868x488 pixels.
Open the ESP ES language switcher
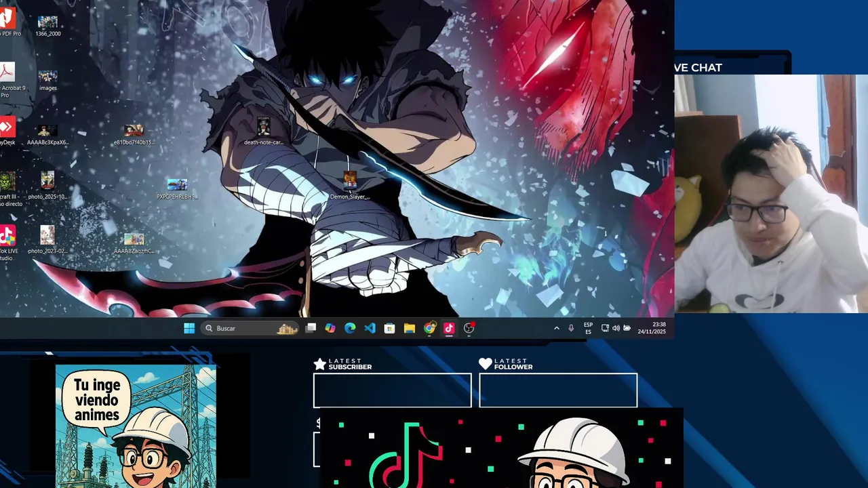point(588,328)
